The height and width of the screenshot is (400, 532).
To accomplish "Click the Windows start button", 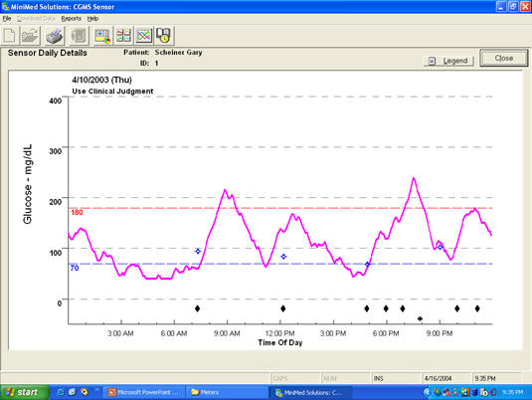I will [x=25, y=392].
